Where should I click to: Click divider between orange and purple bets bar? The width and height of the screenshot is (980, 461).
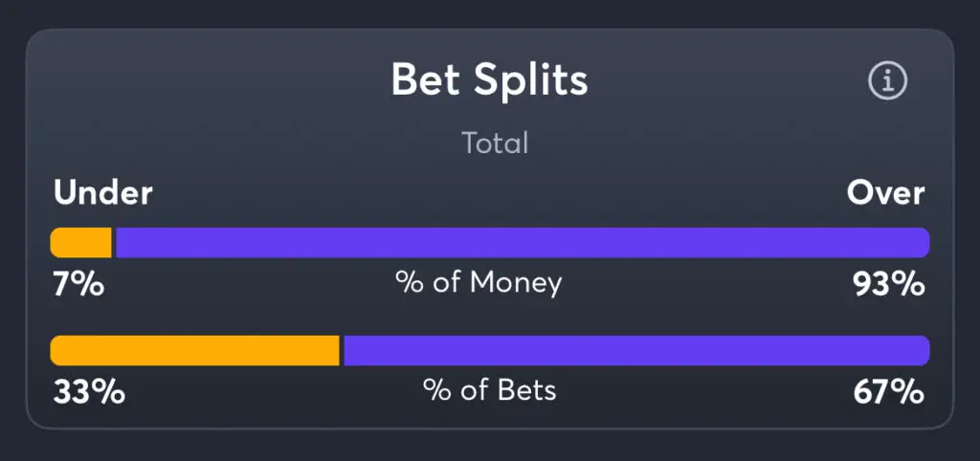coord(342,350)
